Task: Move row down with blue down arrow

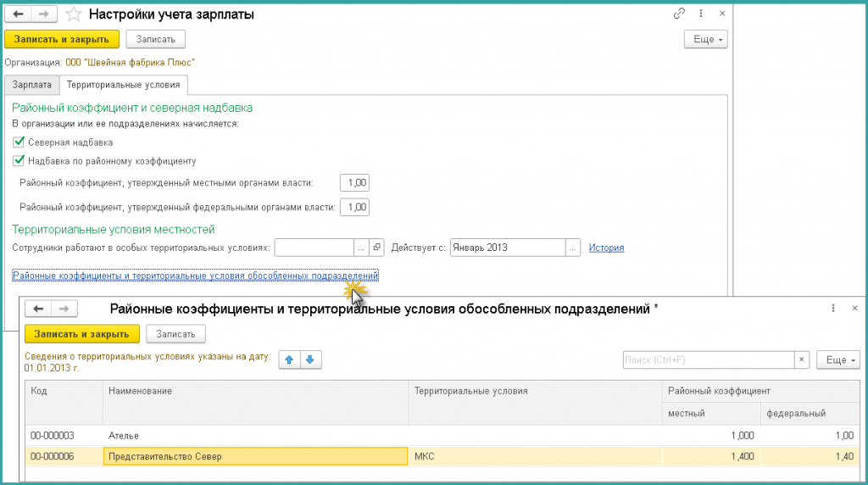Action: (310, 360)
